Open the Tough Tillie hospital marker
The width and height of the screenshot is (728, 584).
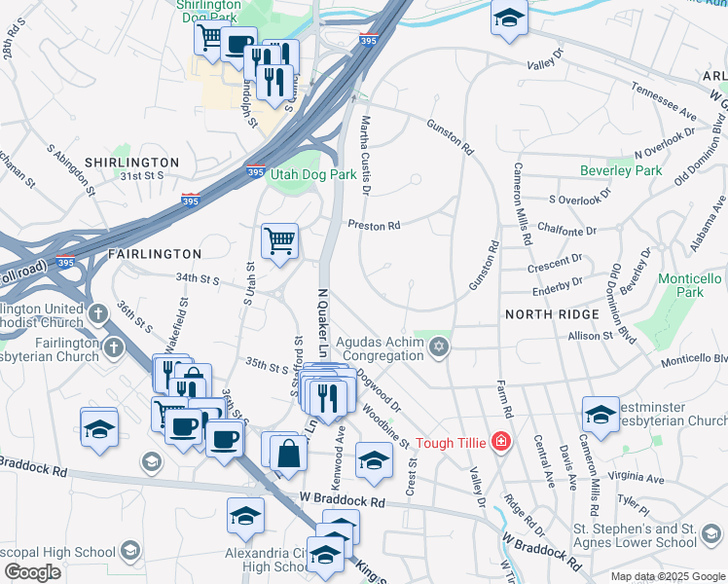click(x=501, y=441)
